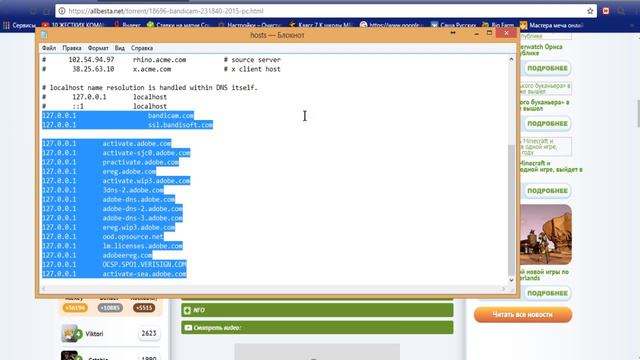Click the Notepad title hosts — Блокнот
The image size is (640, 360).
tap(277, 35)
